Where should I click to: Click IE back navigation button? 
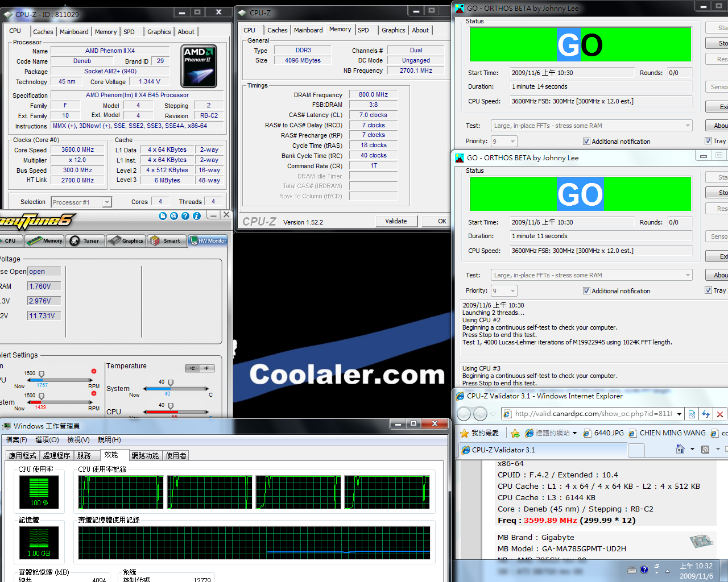[x=464, y=414]
